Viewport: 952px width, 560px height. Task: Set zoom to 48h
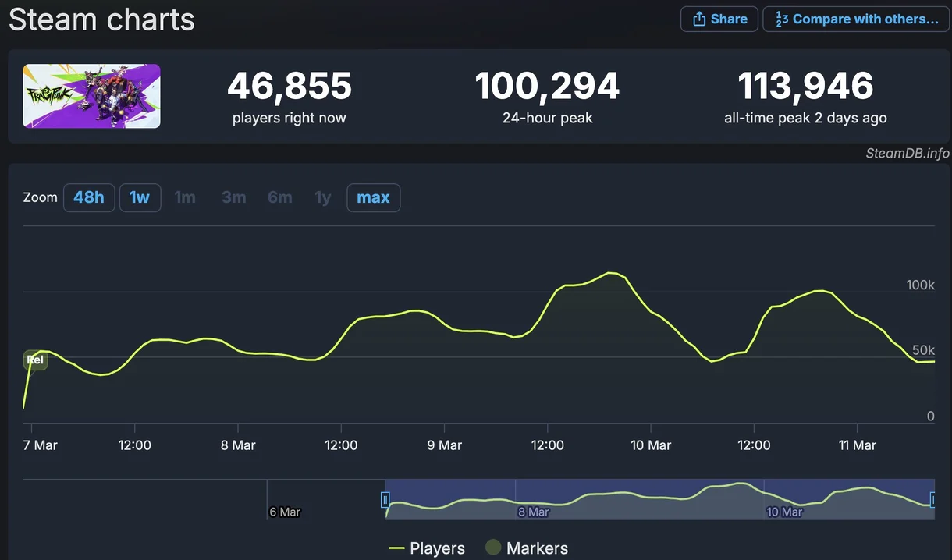coord(89,197)
